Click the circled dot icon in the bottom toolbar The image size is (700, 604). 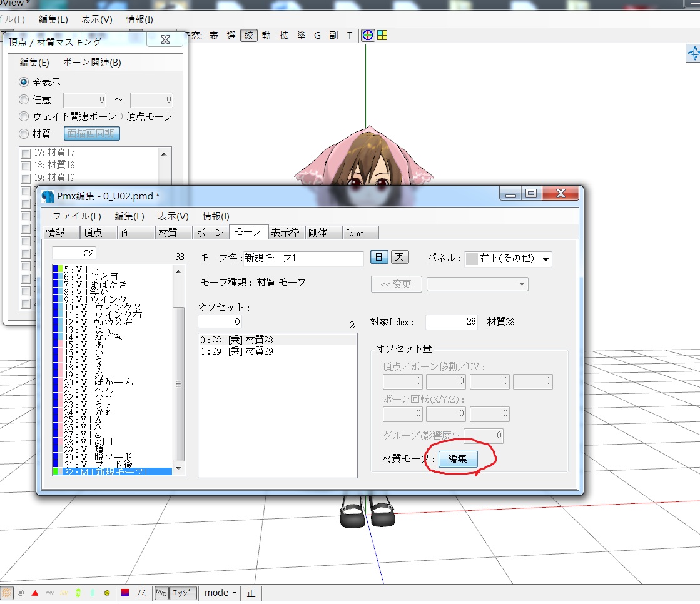(21, 593)
